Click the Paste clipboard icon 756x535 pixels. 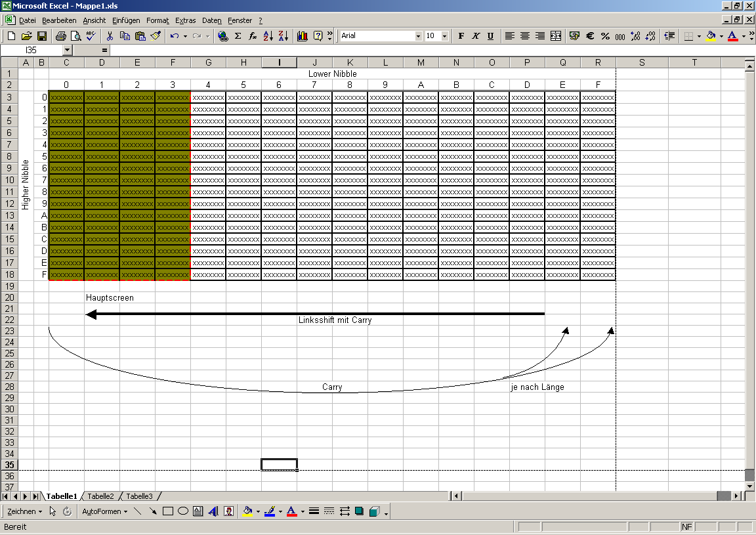pyautogui.click(x=140, y=35)
